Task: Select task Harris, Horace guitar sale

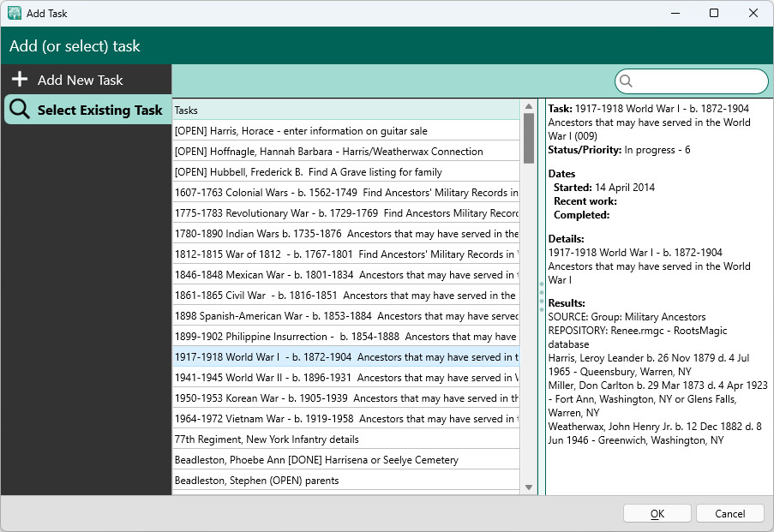Action: pos(346,131)
